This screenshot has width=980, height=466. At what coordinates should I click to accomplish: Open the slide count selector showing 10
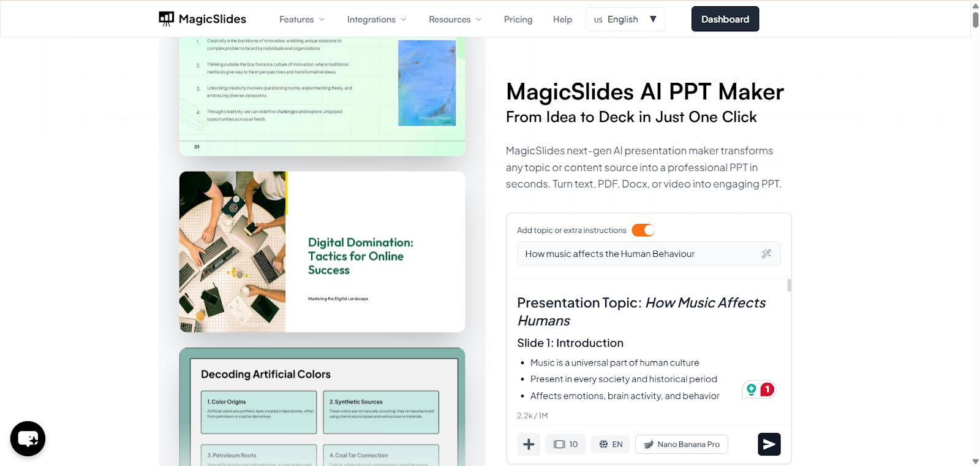coord(566,445)
